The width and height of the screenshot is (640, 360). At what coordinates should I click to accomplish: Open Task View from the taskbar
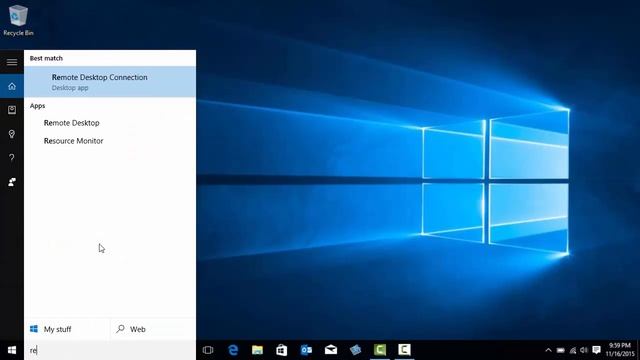coord(208,350)
